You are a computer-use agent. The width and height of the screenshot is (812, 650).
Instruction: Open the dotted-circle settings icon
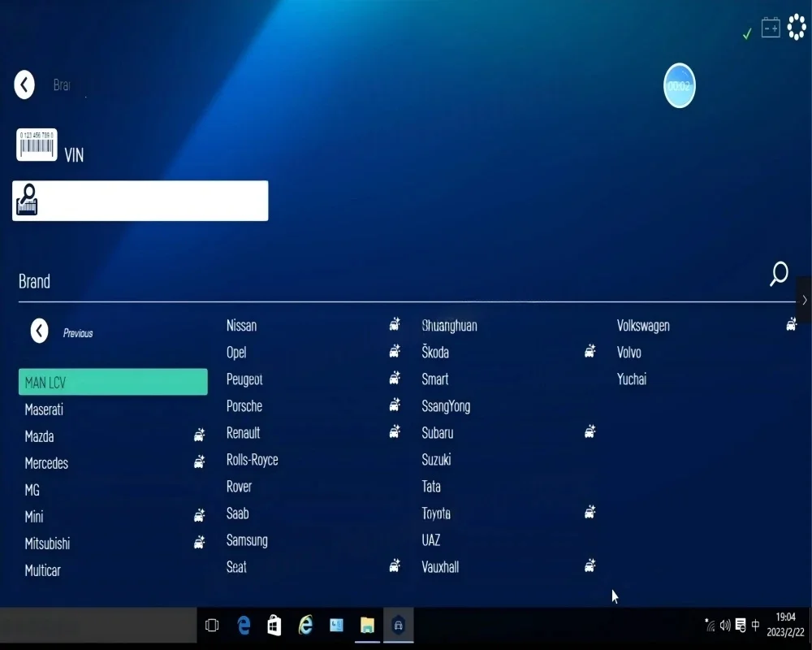pyautogui.click(x=797, y=27)
